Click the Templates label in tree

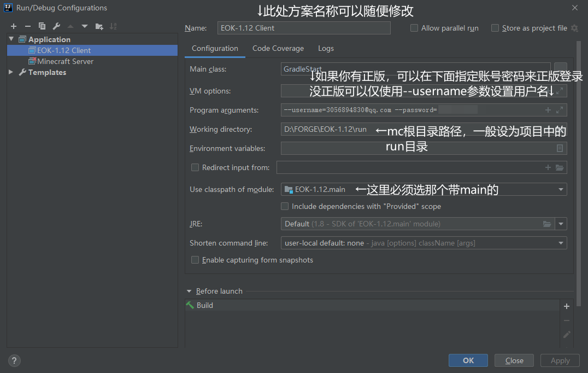[x=47, y=72]
